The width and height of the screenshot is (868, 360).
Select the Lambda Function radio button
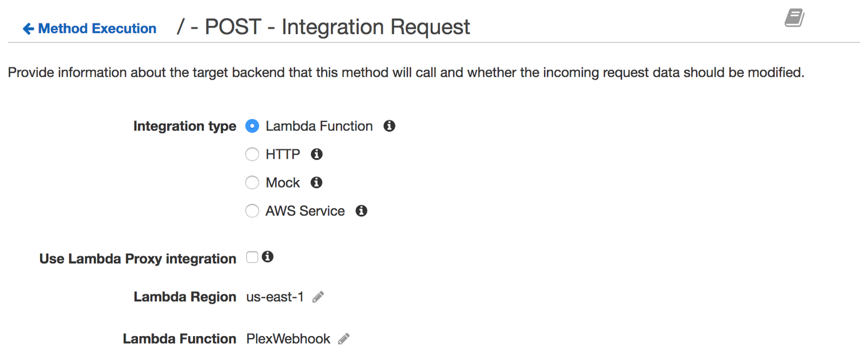pos(252,126)
